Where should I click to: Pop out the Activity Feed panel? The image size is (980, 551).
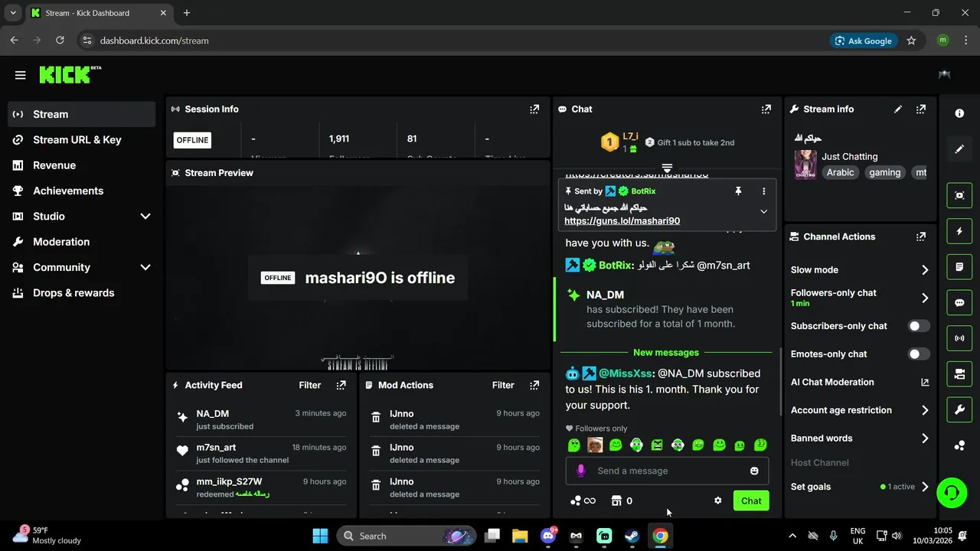point(341,385)
